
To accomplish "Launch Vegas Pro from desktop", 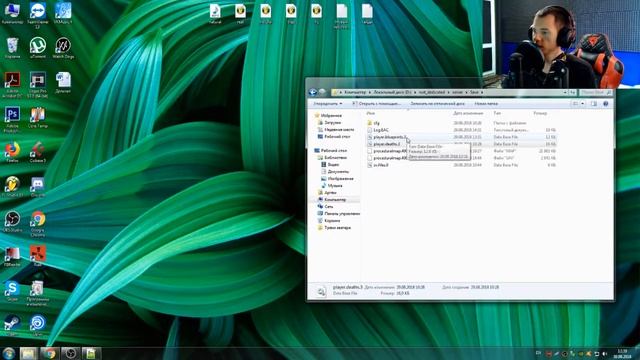I will pyautogui.click(x=38, y=84).
